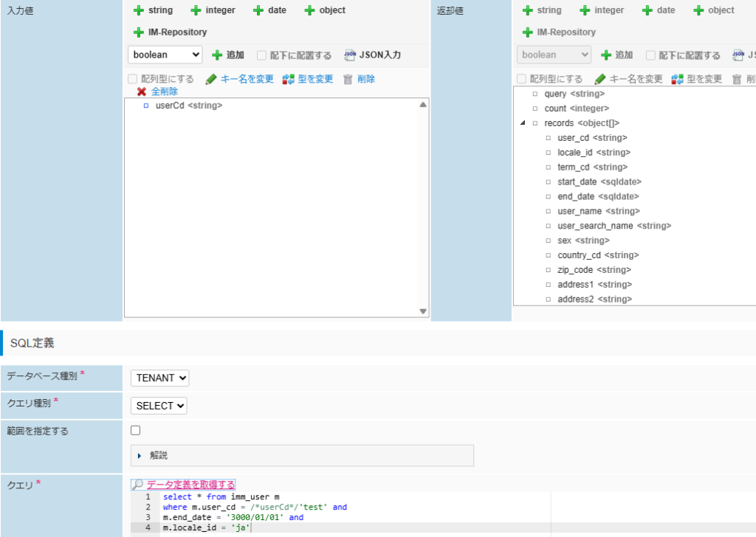Toggle 配列型にする checkbox in input panel
Viewport: 756px width, 537px height.
pos(133,79)
